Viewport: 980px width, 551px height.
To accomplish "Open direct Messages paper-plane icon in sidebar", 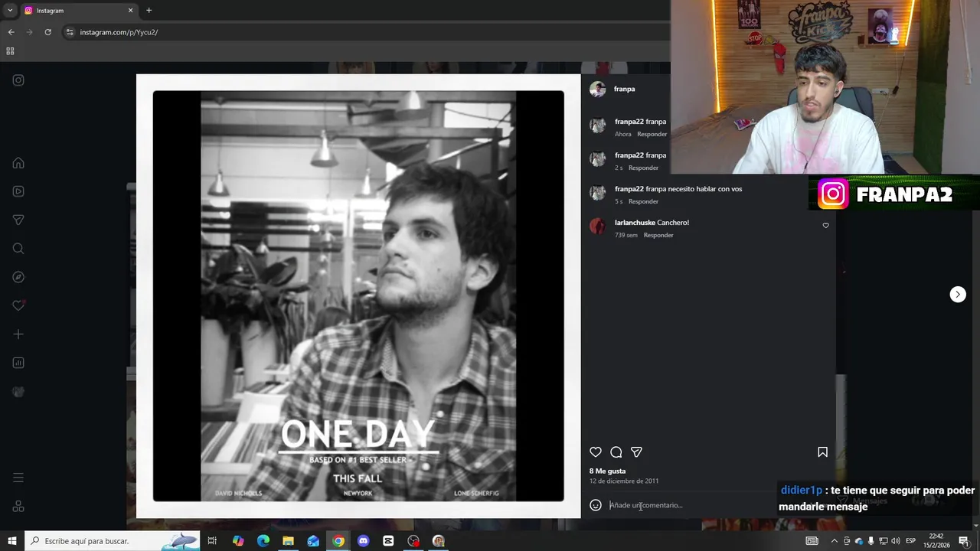I will (18, 220).
